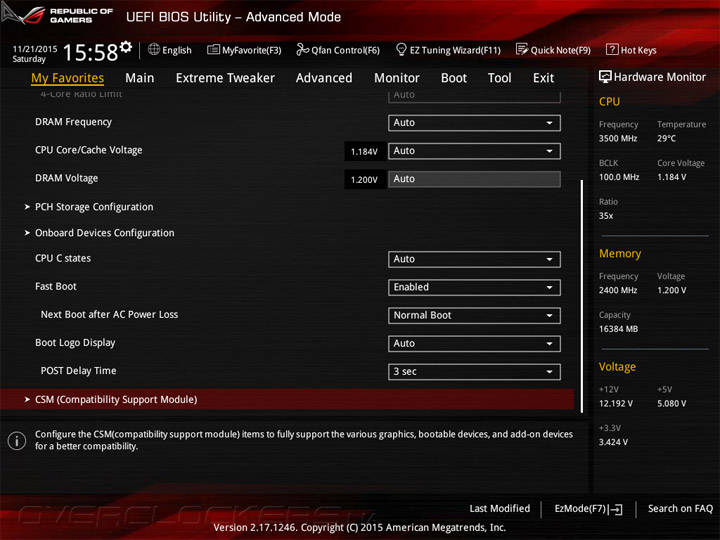This screenshot has height=540, width=720.
Task: Click the Memory frequency 2400 MHz
Action: pyautogui.click(x=618, y=290)
